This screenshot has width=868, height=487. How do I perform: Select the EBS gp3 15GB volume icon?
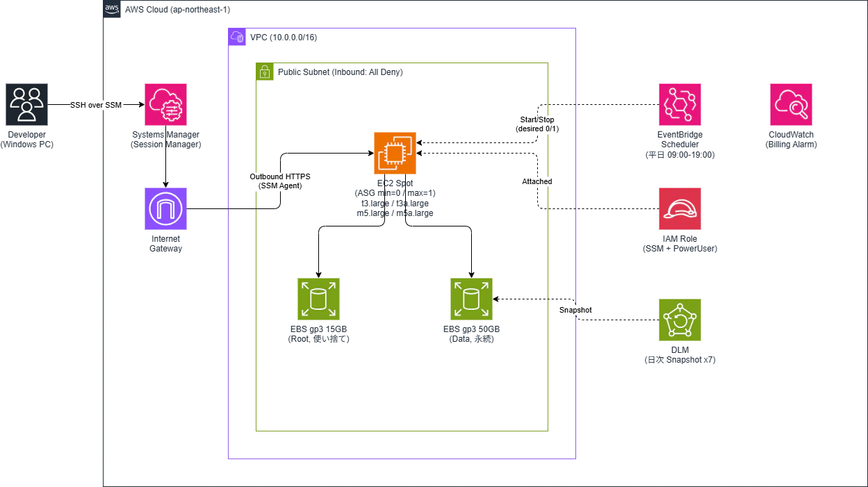point(318,299)
